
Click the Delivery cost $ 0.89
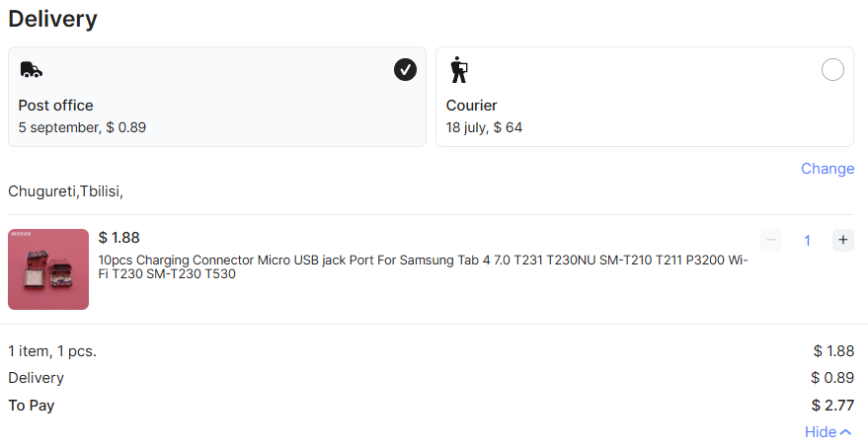coord(832,378)
